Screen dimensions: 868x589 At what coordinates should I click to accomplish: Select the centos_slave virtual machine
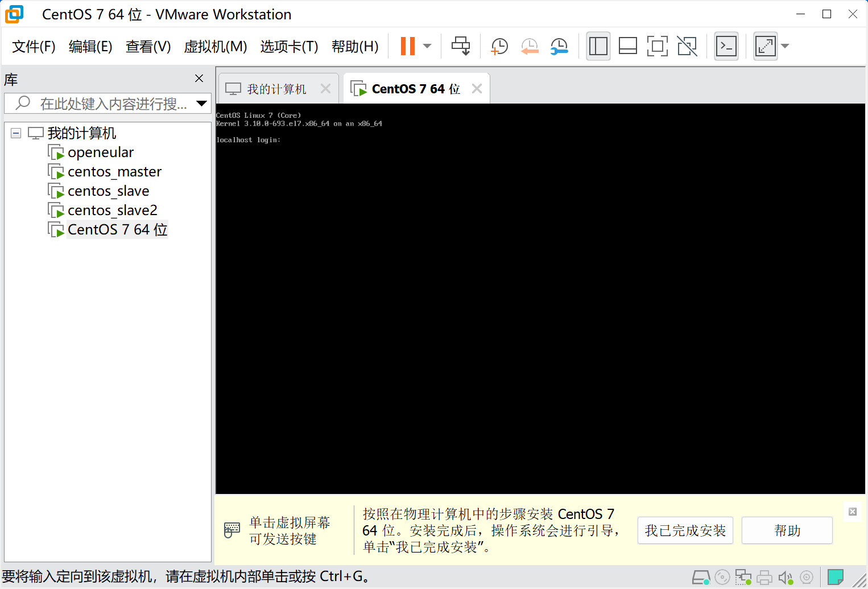pyautogui.click(x=108, y=191)
